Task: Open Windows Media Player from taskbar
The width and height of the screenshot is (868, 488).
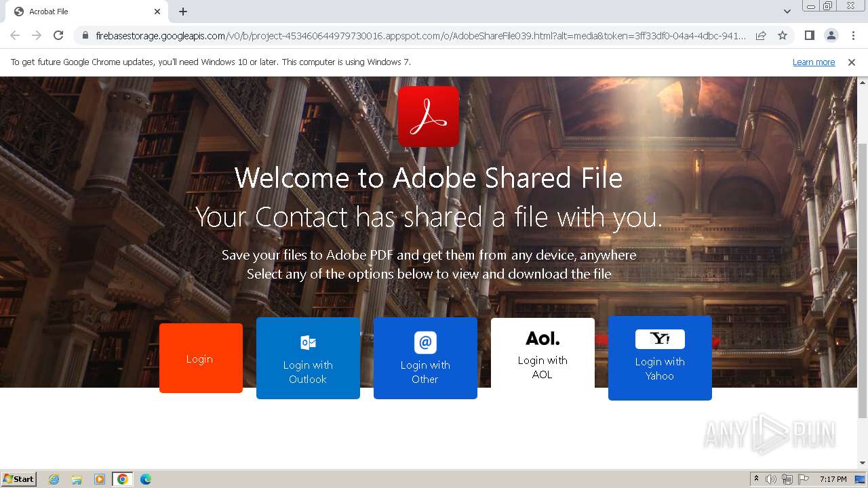Action: click(100, 479)
